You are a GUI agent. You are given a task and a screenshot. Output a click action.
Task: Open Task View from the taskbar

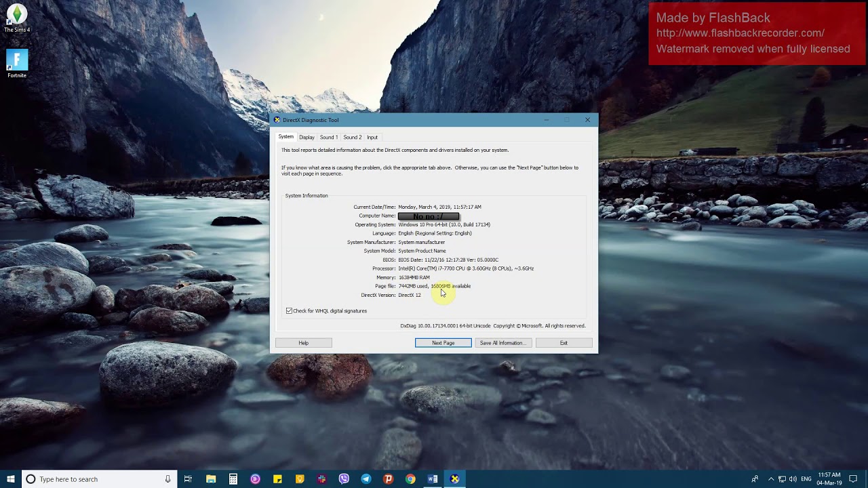pos(188,479)
